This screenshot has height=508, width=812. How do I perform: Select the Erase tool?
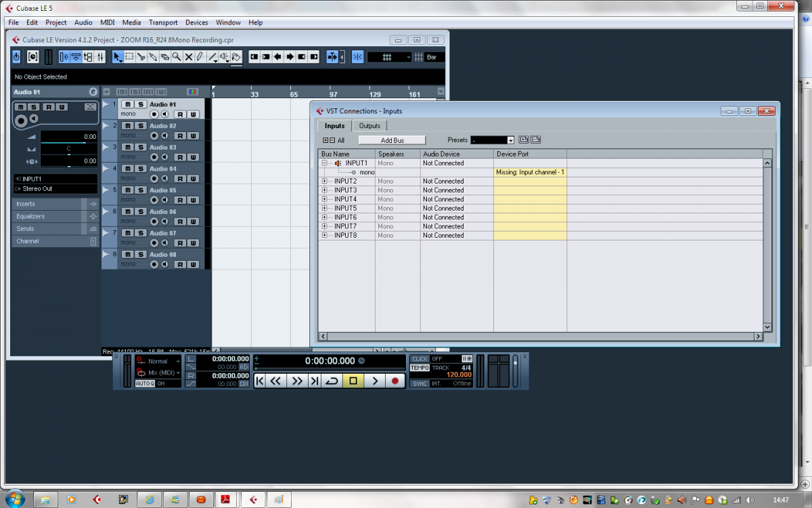(164, 57)
